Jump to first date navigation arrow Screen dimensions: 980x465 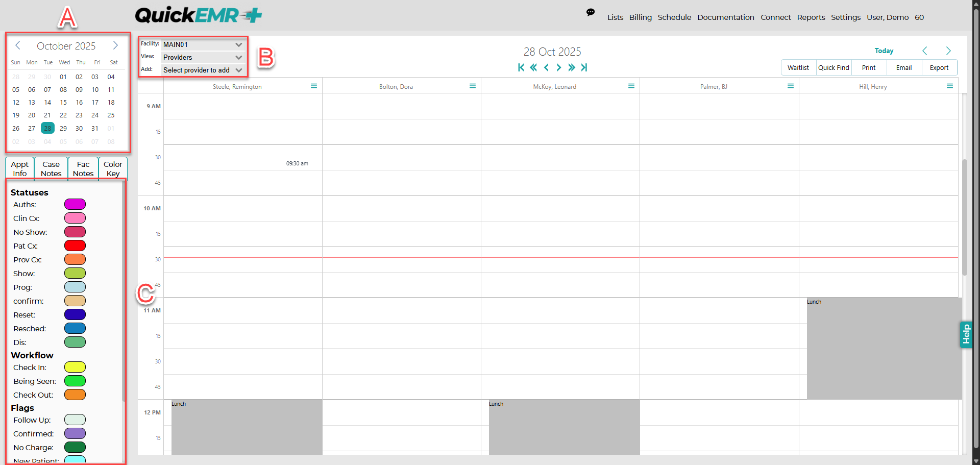[x=521, y=67]
